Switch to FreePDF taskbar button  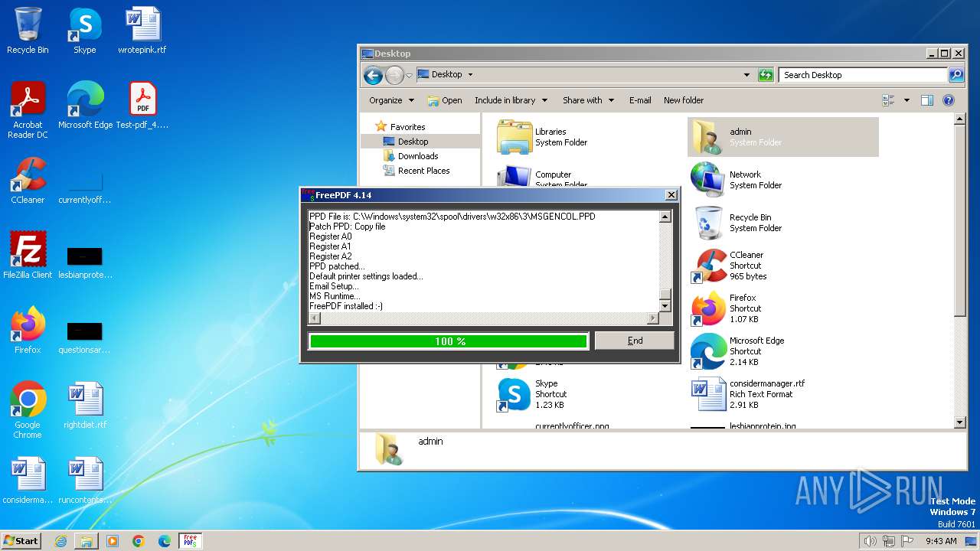191,541
